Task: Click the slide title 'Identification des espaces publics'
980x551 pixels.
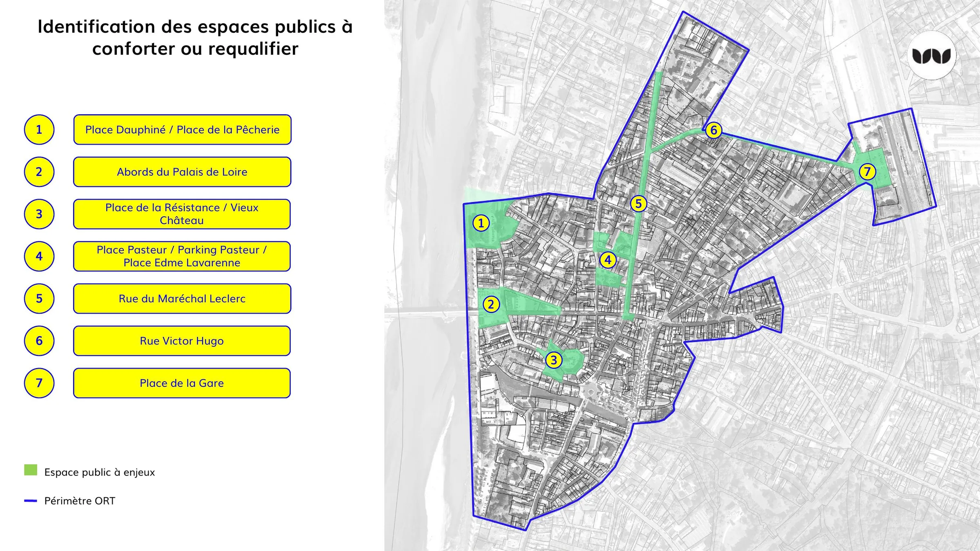Action: (x=195, y=38)
